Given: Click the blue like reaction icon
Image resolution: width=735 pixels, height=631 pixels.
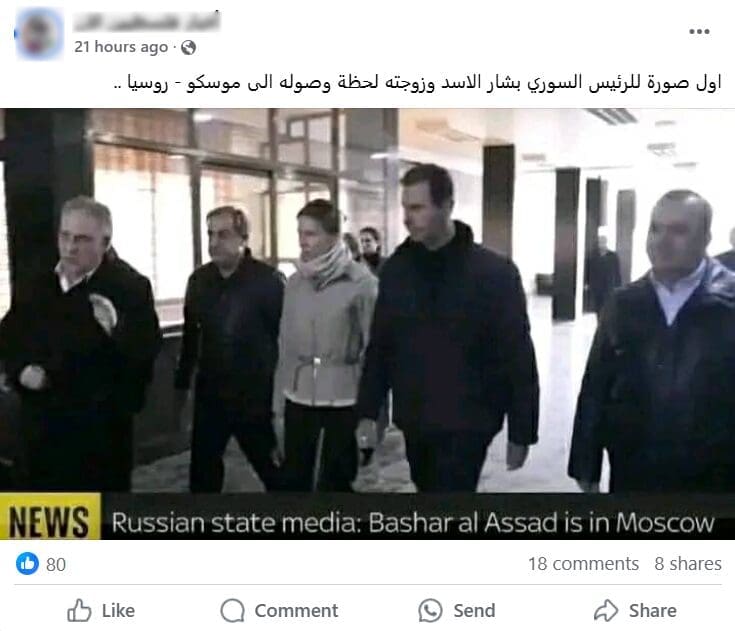Looking at the screenshot, I should point(27,563).
